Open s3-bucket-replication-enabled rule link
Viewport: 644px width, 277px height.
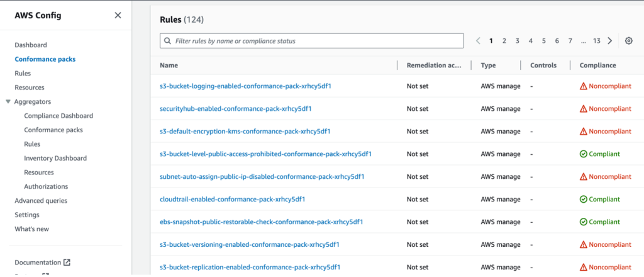click(x=250, y=267)
